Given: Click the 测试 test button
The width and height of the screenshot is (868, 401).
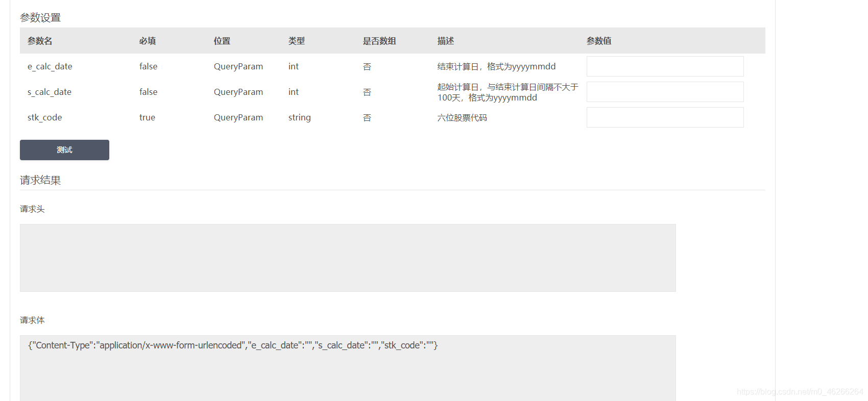Looking at the screenshot, I should point(64,150).
